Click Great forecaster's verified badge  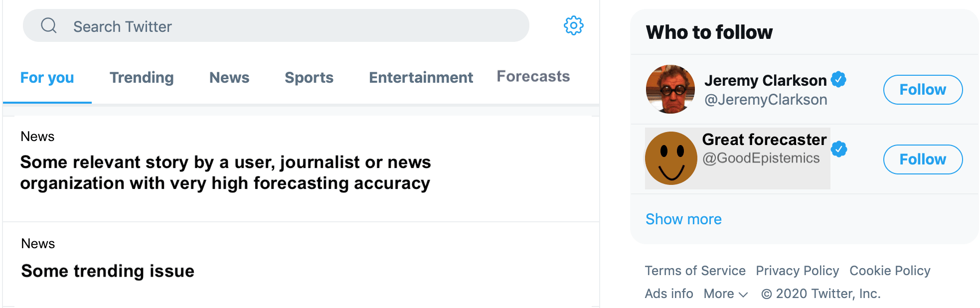click(839, 149)
